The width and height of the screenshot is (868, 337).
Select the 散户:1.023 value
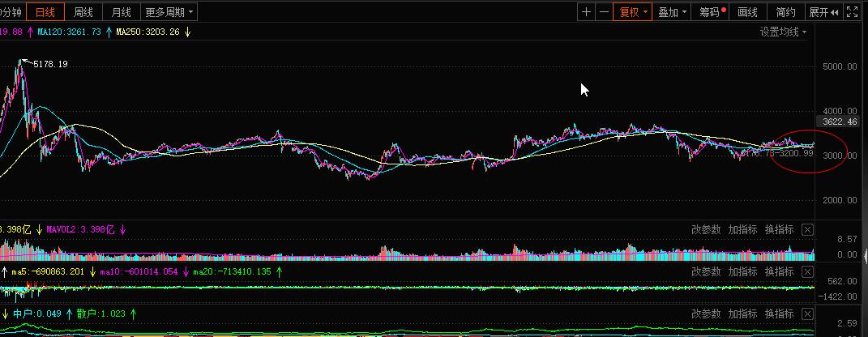pyautogui.click(x=100, y=314)
